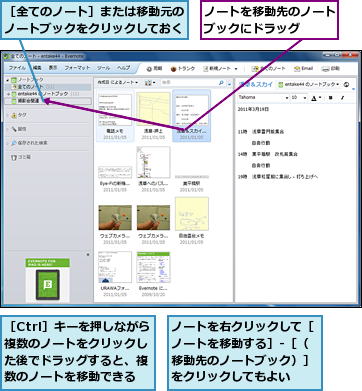Viewport: 362px width, 391px height.
Task: Open the search options arrow beside magnifier
Action: tap(229, 83)
